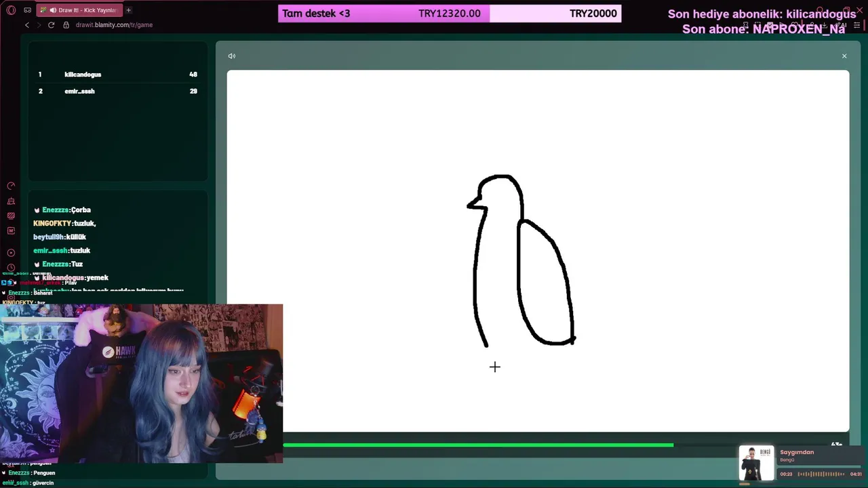Click emir_sssh chat message tuzluk
The width and height of the screenshot is (868, 488).
[62, 251]
